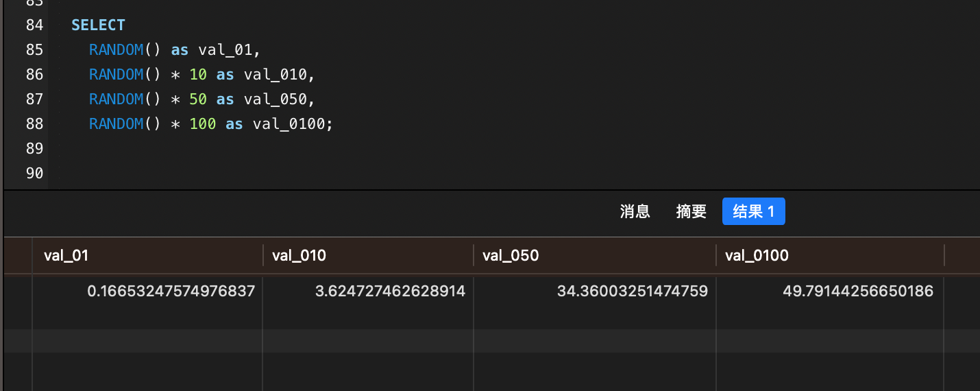Sort by the val_010 column header

click(299, 256)
